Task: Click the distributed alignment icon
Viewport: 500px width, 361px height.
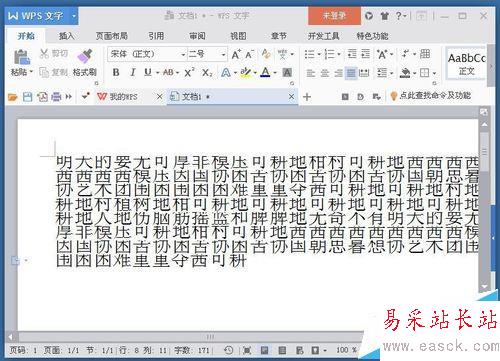Action: coord(364,72)
